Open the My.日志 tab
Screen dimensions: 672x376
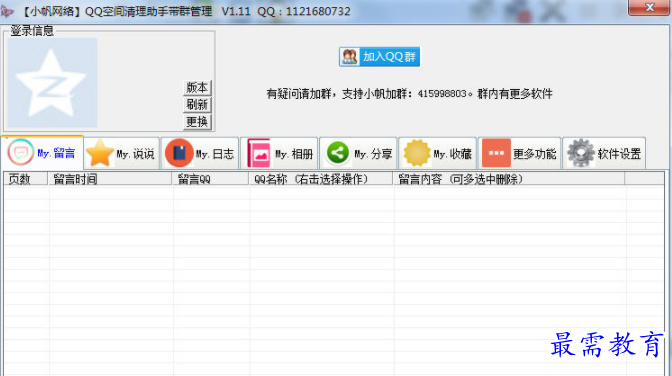click(201, 153)
